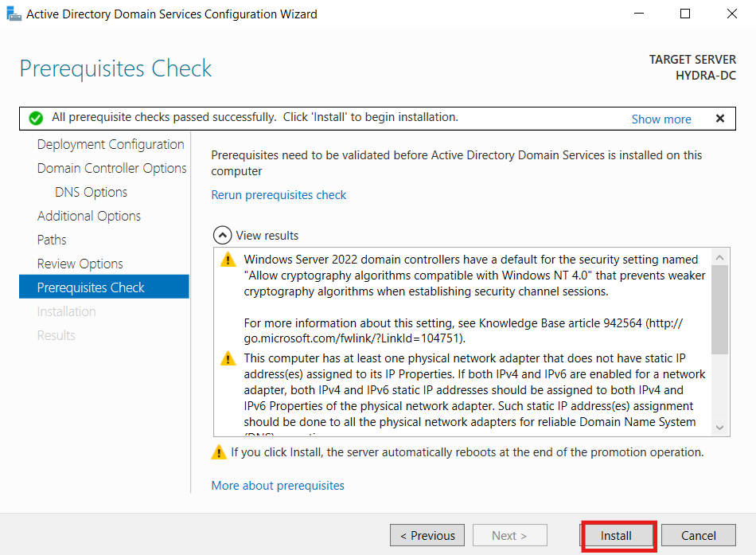Open Review Options step
Image resolution: width=756 pixels, height=555 pixels.
pyautogui.click(x=80, y=264)
